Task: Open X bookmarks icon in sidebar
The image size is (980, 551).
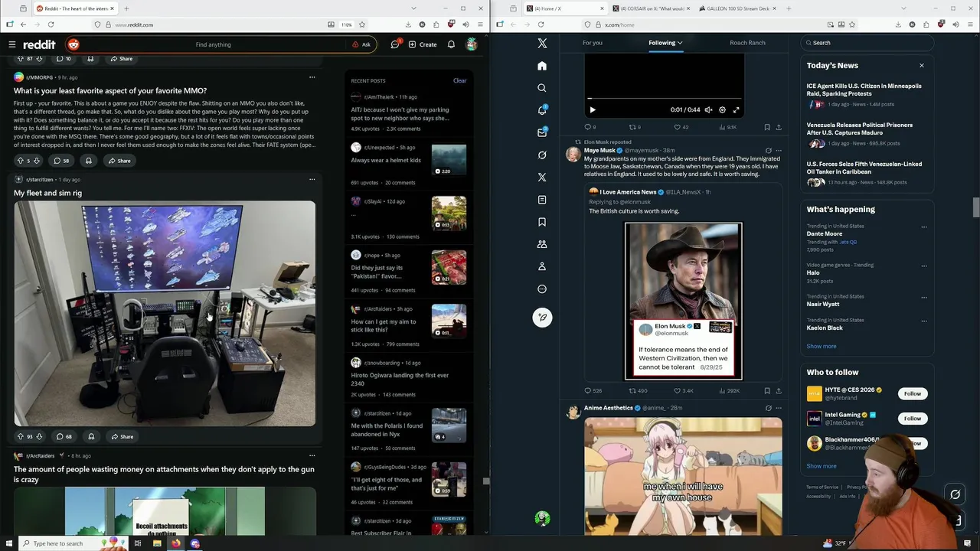Action: point(542,222)
